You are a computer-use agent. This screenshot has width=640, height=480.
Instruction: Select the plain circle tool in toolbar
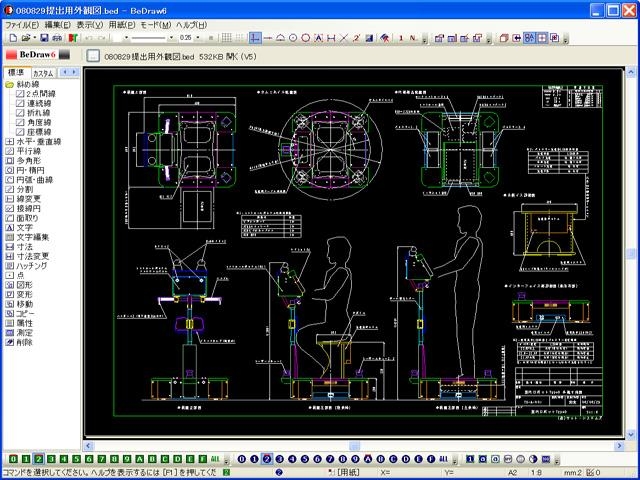(x=305, y=38)
